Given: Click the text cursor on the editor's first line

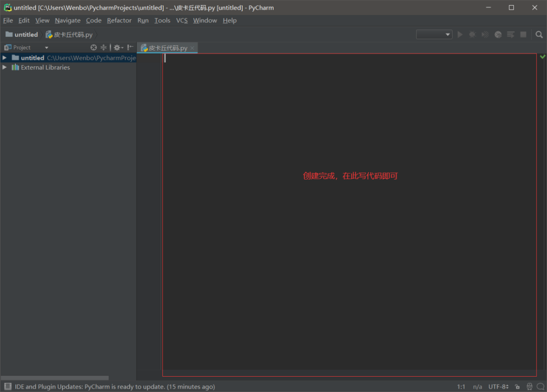Looking at the screenshot, I should pos(165,58).
